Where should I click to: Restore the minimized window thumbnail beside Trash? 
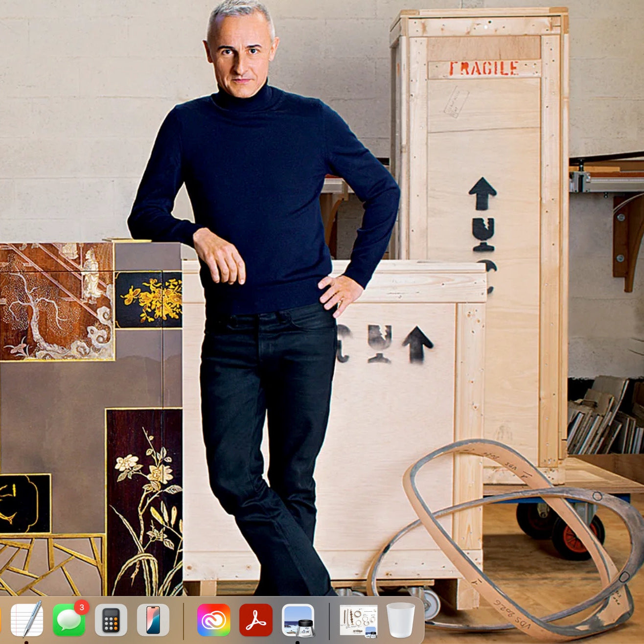click(x=359, y=620)
